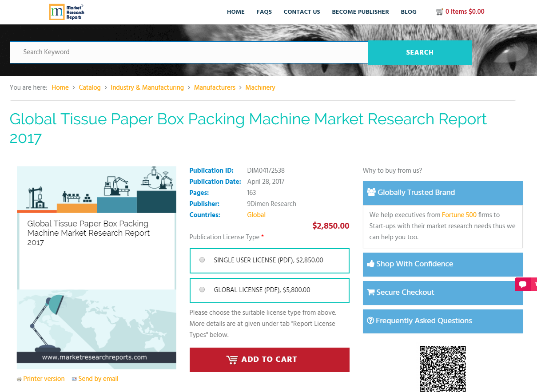The image size is (537, 392).
Task: Select the Single User License radio button
Action: 202,260
